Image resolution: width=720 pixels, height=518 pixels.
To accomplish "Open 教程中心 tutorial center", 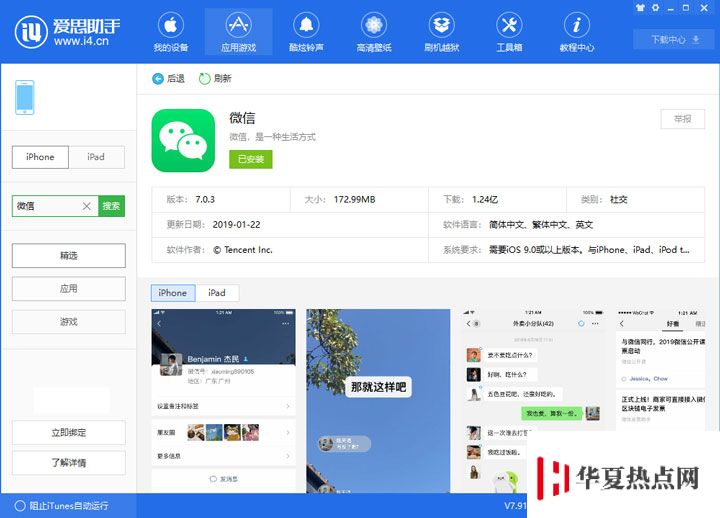I will click(x=577, y=32).
